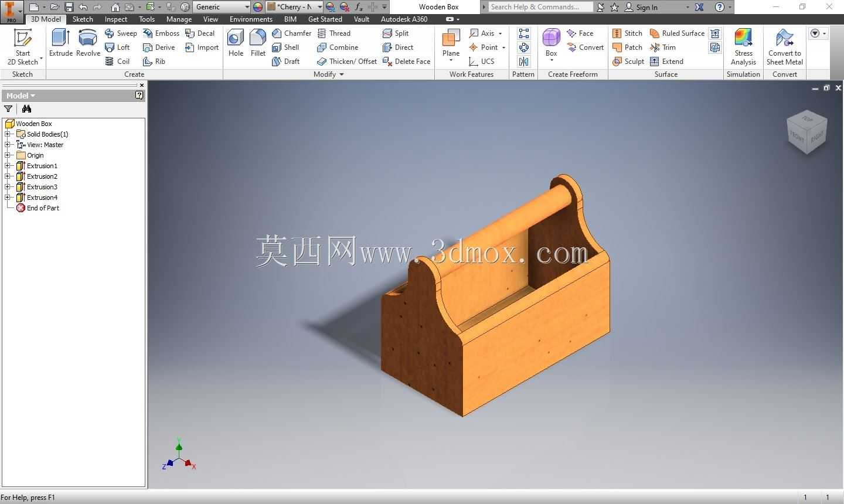Switch to the Inspect tab
The height and width of the screenshot is (504, 844).
point(116,19)
